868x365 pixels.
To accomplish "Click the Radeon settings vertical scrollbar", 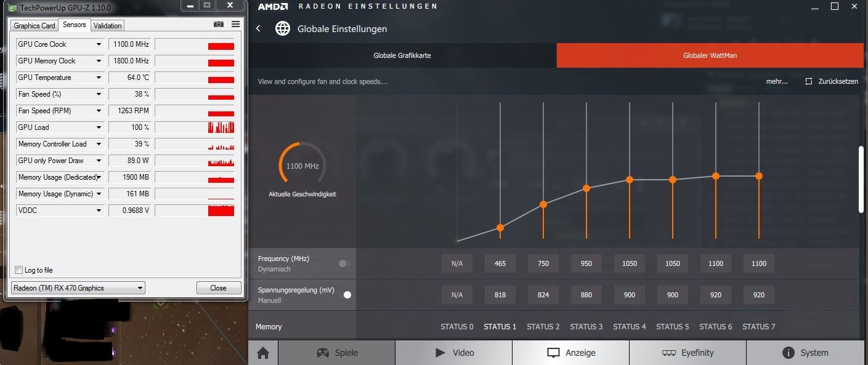I will (861, 180).
